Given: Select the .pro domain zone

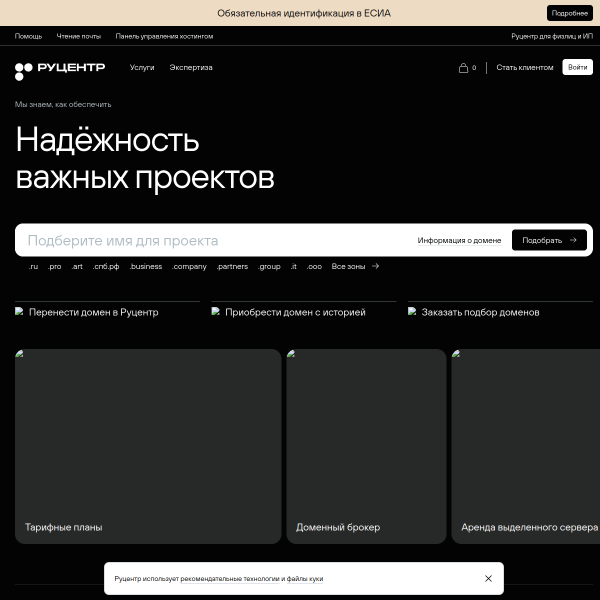Looking at the screenshot, I should tap(54, 266).
